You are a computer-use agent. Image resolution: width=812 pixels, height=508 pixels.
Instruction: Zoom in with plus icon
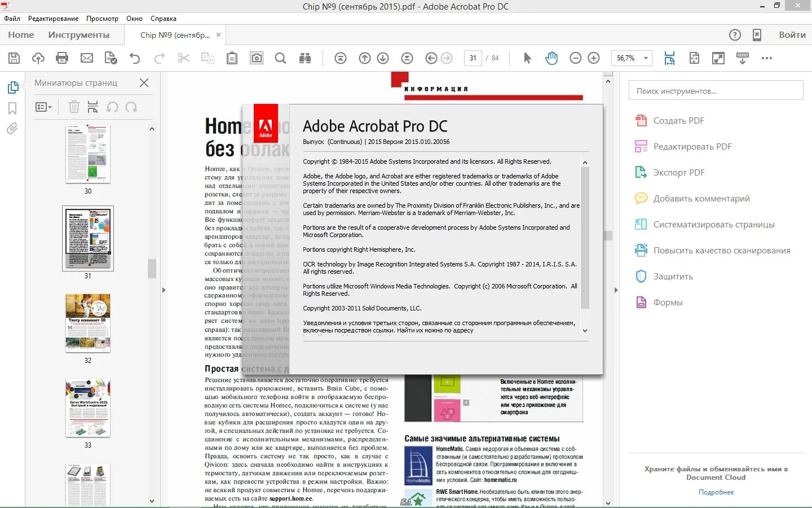coord(594,58)
